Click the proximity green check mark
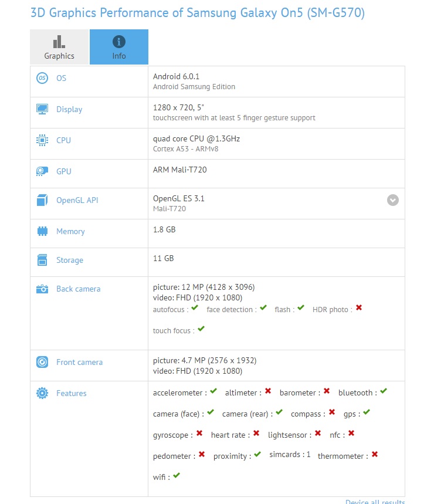The image size is (434, 504). (257, 454)
